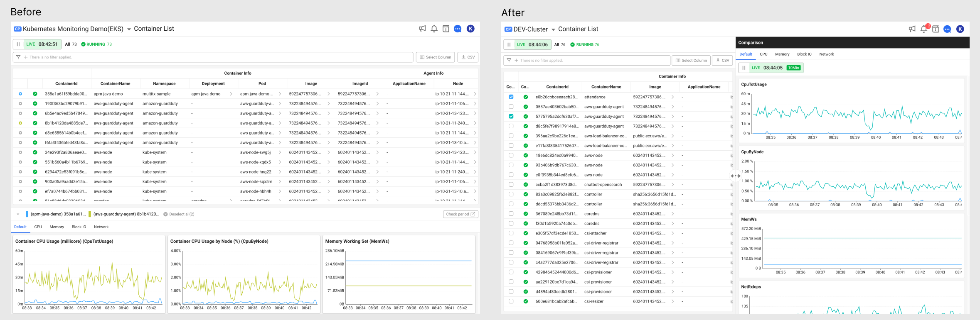Expand the Node chevron for ip-10-21-11-106 row
Image resolution: width=980 pixels, height=320 pixels.
tap(475, 104)
